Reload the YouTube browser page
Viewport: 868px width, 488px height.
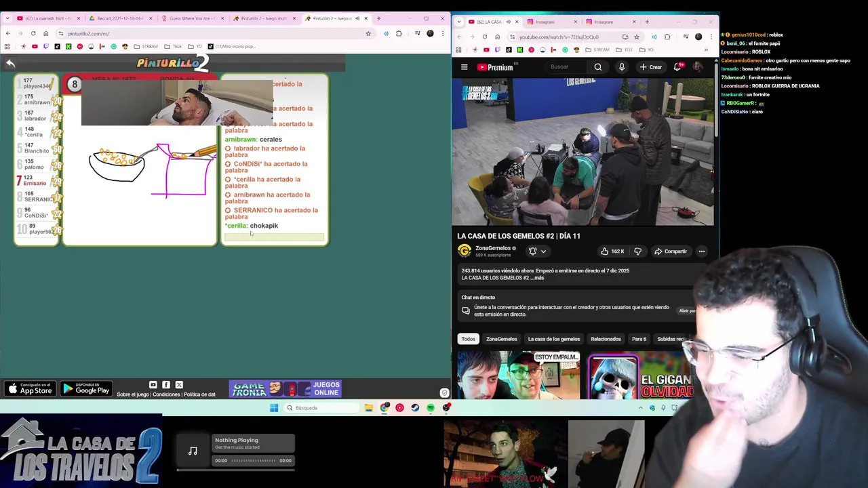coord(484,37)
